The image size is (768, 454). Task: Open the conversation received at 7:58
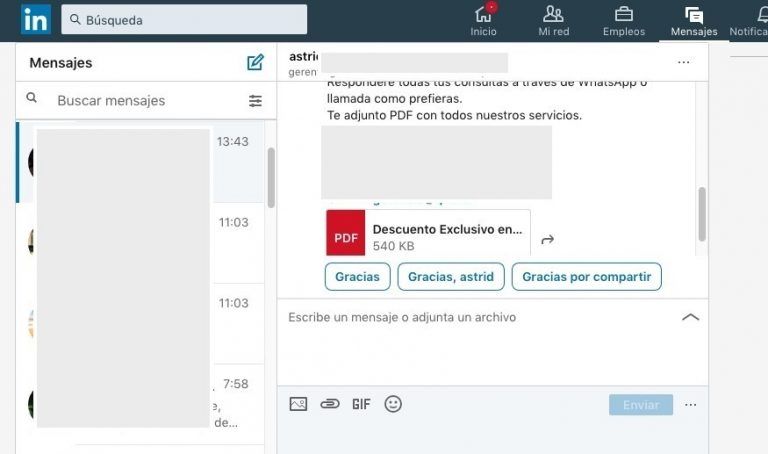click(x=141, y=405)
